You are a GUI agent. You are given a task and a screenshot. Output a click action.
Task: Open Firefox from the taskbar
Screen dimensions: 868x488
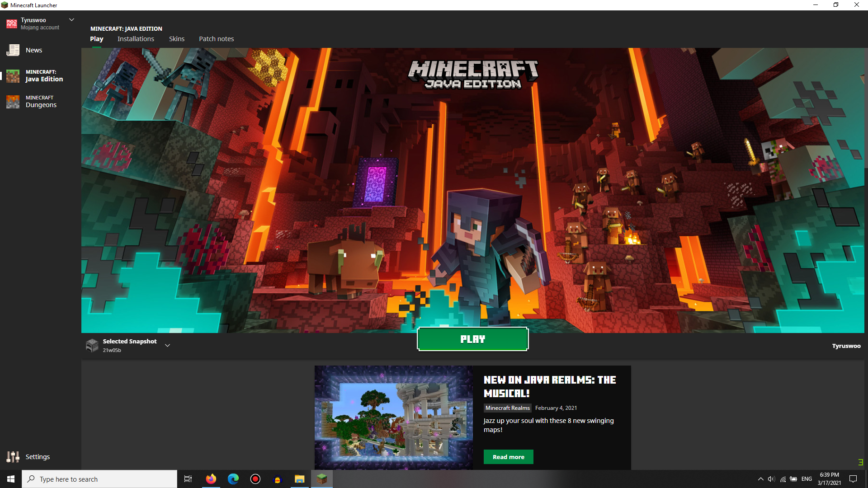[x=211, y=479]
